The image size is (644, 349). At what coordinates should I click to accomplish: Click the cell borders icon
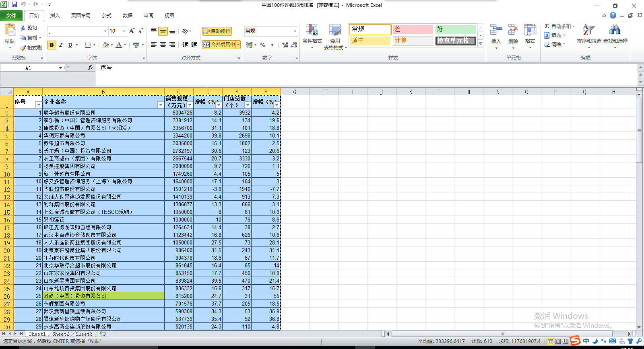click(x=88, y=45)
